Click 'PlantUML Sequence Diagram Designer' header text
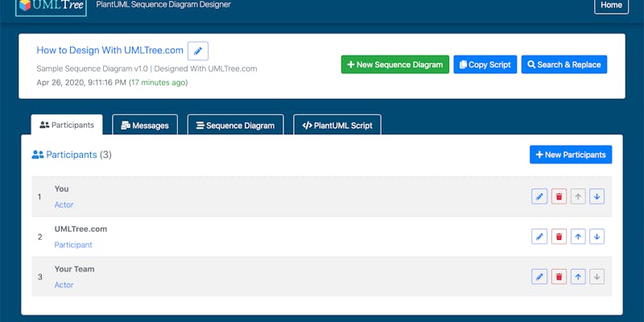 pyautogui.click(x=163, y=5)
